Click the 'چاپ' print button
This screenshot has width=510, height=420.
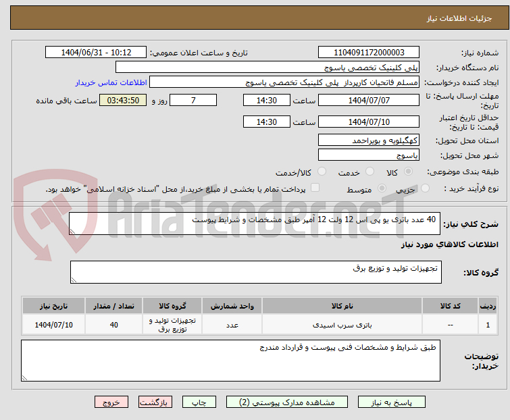[x=199, y=402]
